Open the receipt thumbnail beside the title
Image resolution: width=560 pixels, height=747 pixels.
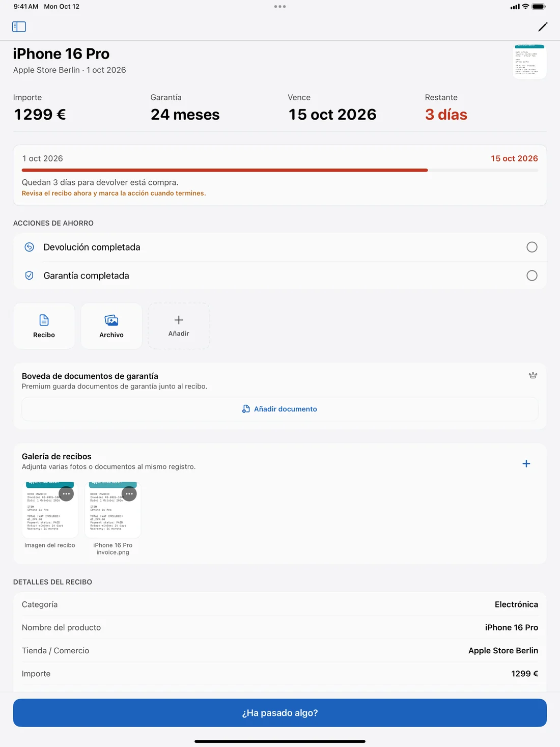click(529, 62)
